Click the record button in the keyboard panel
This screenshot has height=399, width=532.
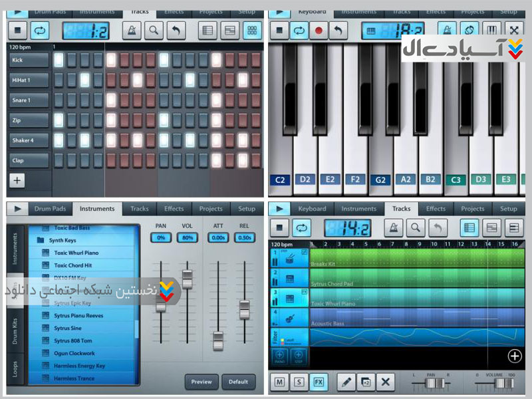(318, 30)
